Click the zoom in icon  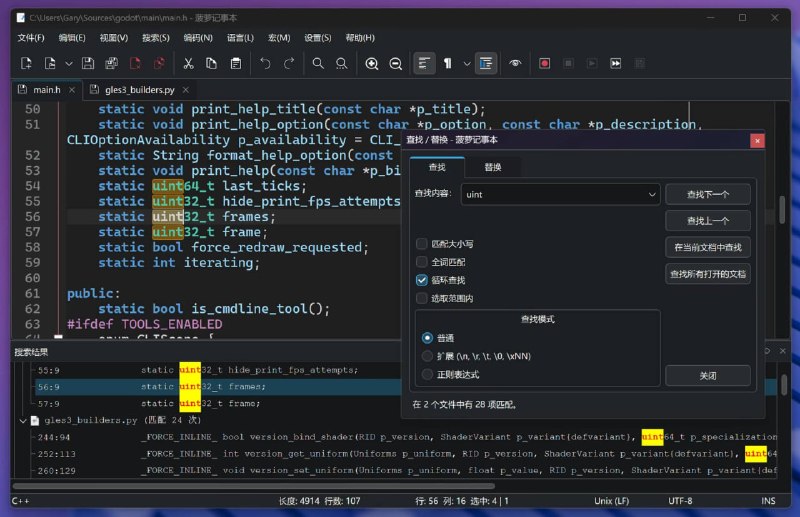(371, 63)
